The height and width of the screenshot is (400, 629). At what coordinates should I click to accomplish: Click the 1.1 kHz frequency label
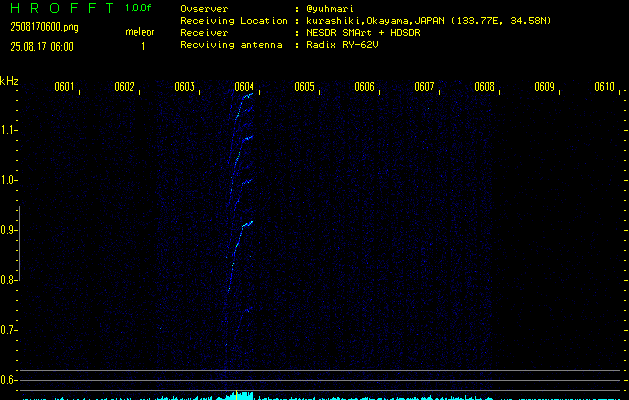click(7, 130)
